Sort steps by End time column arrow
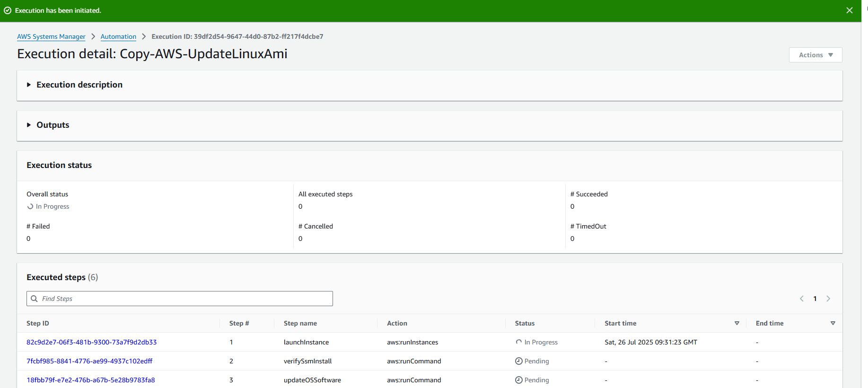Viewport: 868px width, 388px height. [x=833, y=323]
